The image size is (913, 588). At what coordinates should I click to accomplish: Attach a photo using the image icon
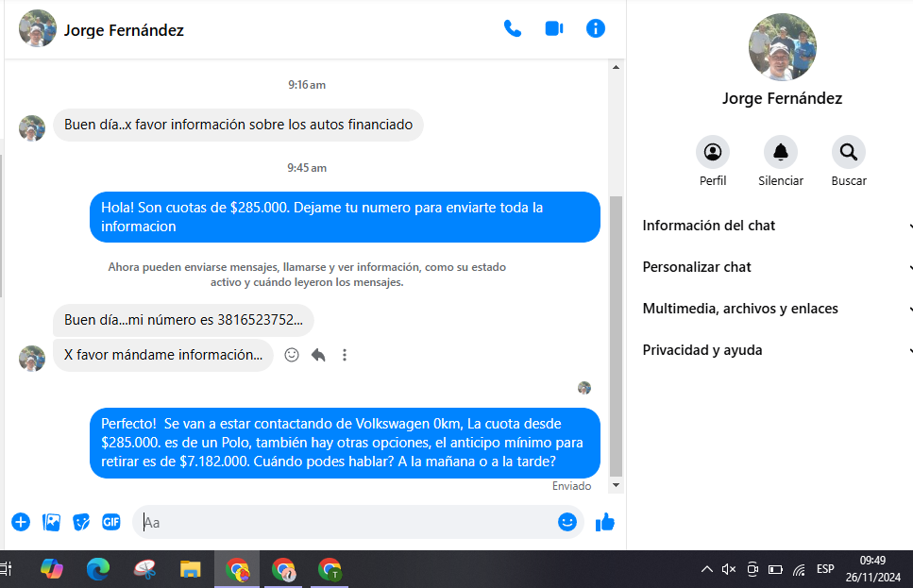click(51, 522)
